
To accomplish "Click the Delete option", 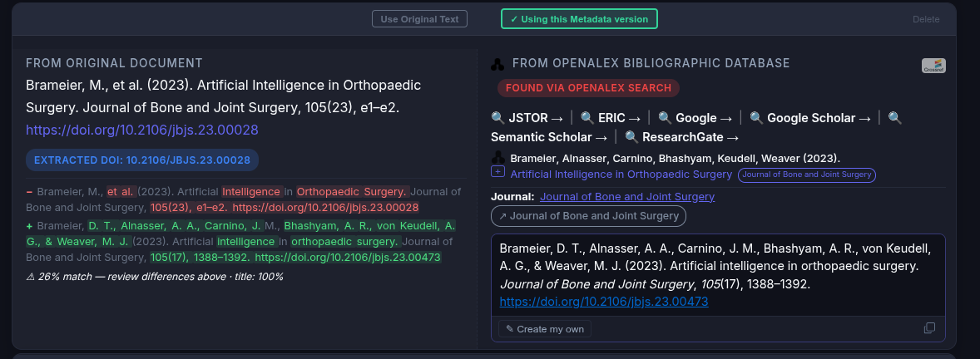I will [926, 19].
